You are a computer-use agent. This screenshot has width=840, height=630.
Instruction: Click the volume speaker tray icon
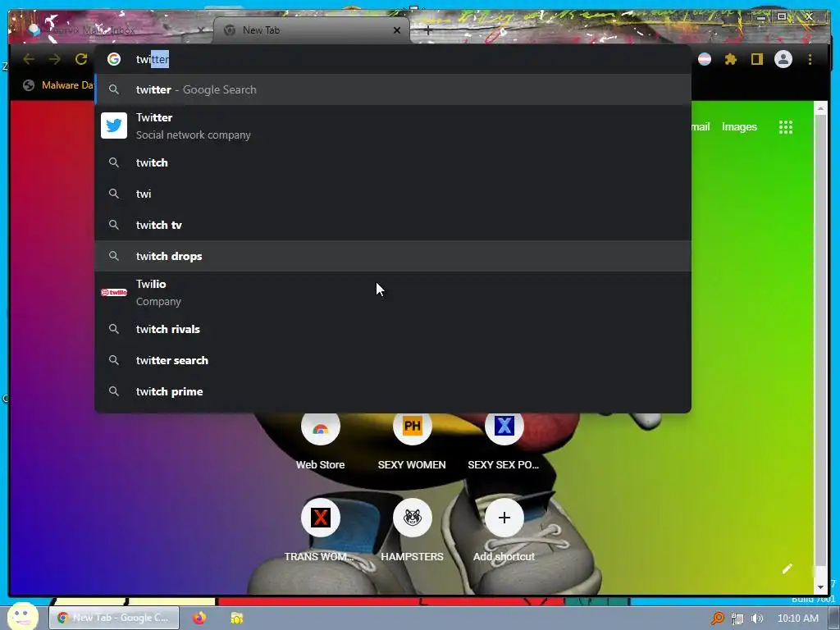click(757, 619)
